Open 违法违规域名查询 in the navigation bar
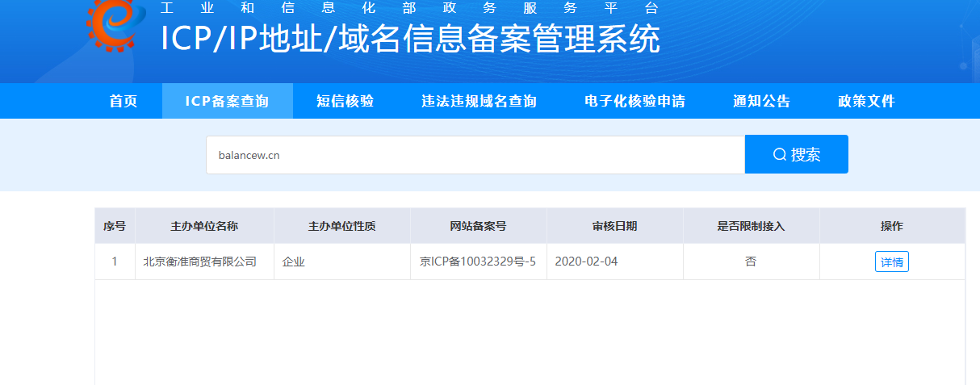 coord(479,102)
